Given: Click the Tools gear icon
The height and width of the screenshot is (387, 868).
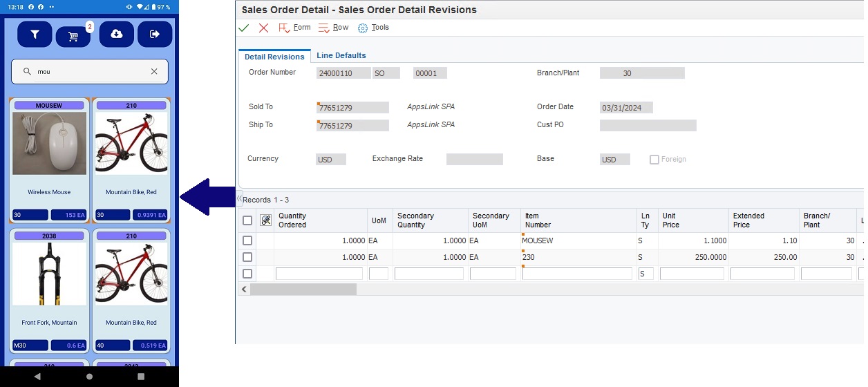Looking at the screenshot, I should coord(363,28).
